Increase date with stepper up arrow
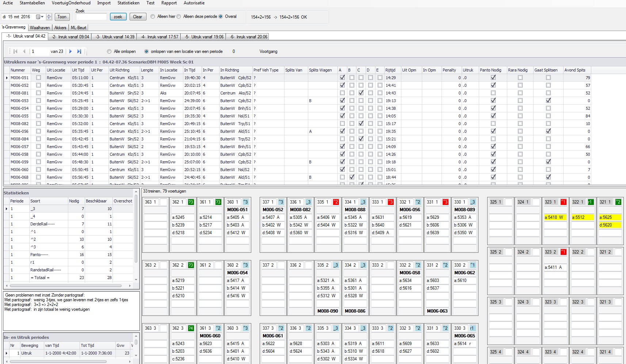This screenshot has height=364, width=626. 49,15
